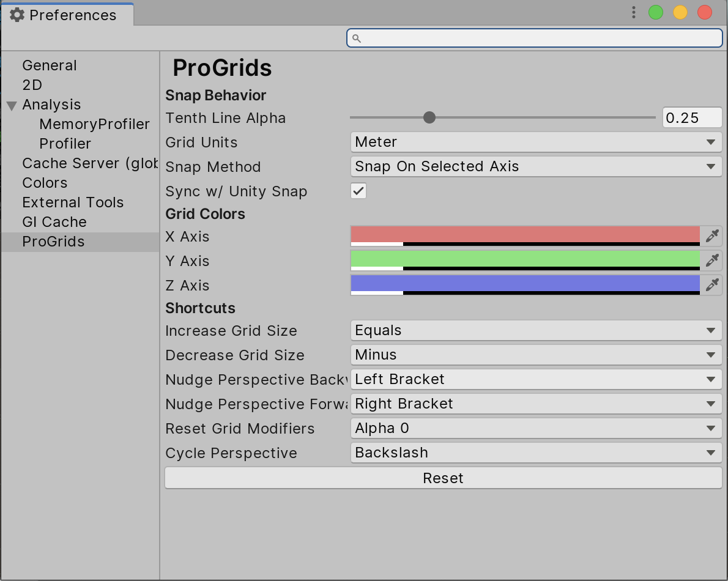Viewport: 728px width, 581px height.
Task: Open the External Tools preferences section
Action: (73, 202)
